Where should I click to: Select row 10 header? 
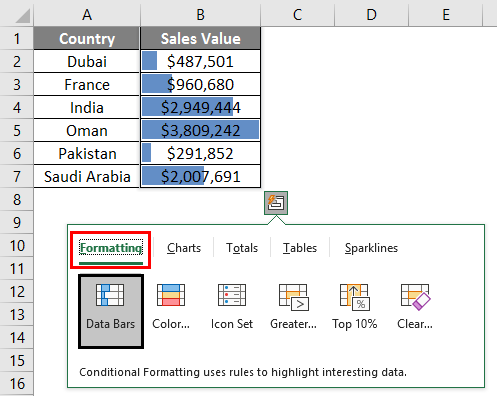tap(17, 245)
